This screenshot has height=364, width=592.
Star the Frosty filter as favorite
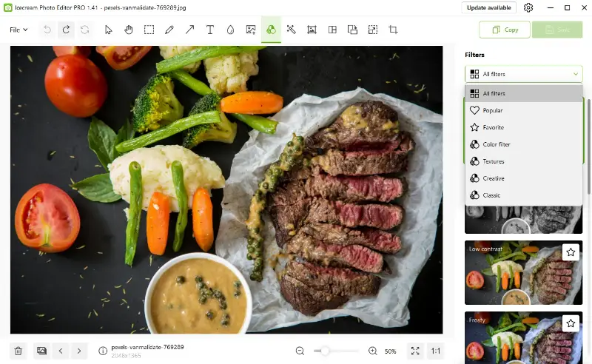(x=571, y=323)
